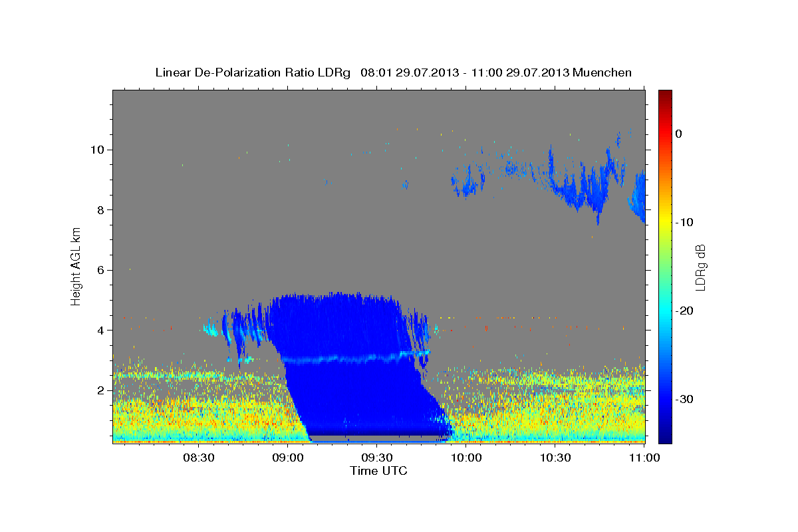Click the 09:30 time tick label
Screen dimensions: 798x532
377,458
